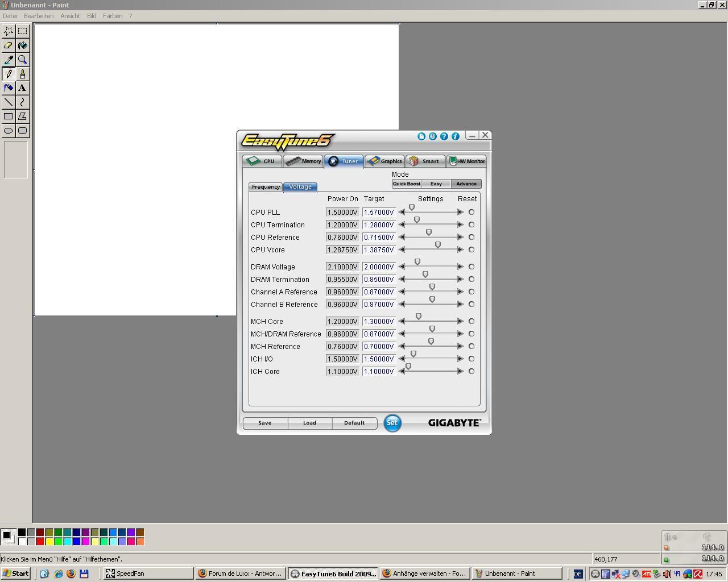Click the CPU Reference slider handle
Image resolution: width=728 pixels, height=582 pixels.
coord(429,232)
